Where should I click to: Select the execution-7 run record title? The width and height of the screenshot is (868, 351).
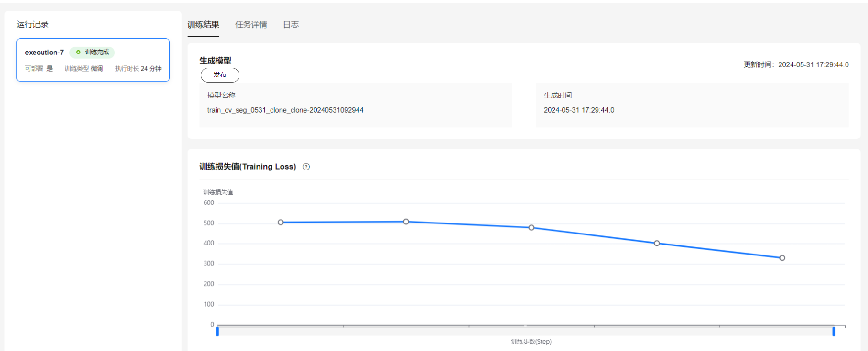coord(44,53)
